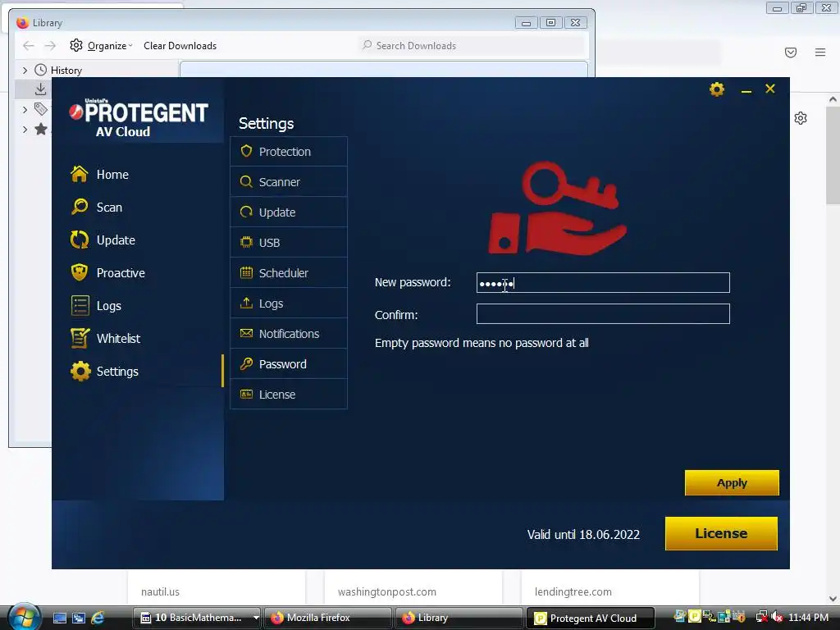
Task: Click the Protegent tray icon
Action: 694,617
